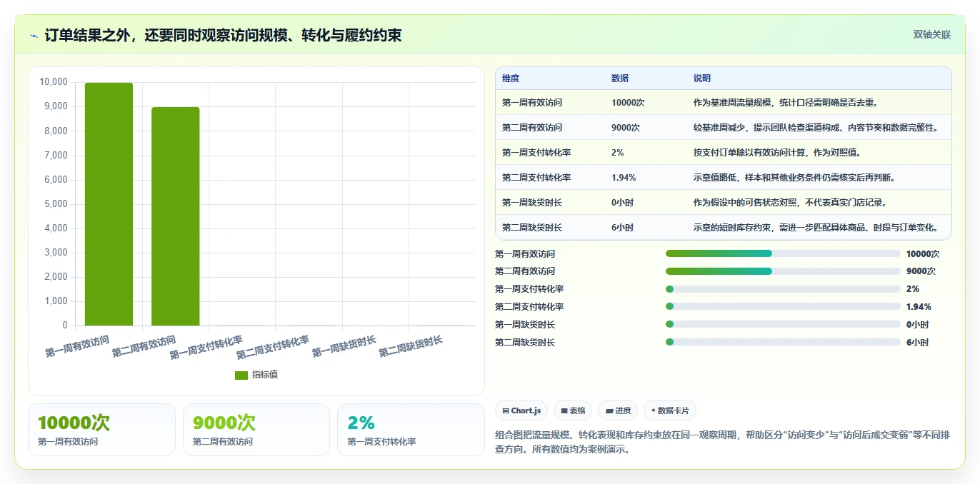This screenshot has width=980, height=484.
Task: Click progress bar ending at 1.94%
Action: [x=783, y=307]
